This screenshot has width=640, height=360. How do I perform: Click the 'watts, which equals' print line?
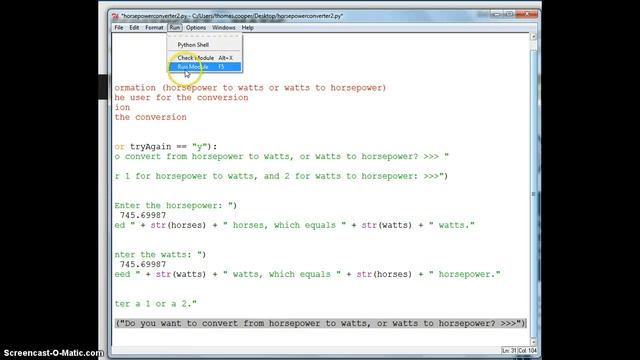[x=307, y=275]
